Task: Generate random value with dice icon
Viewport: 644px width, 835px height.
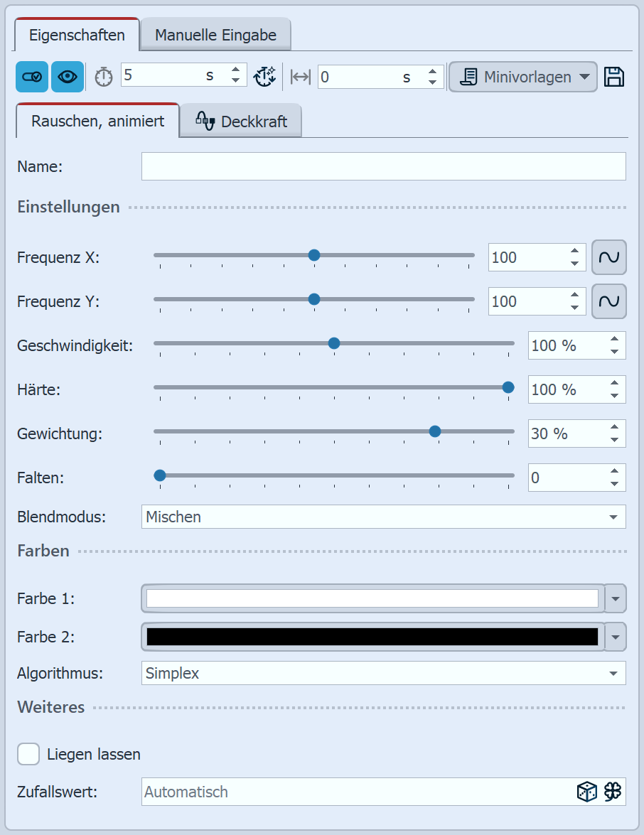Action: pos(587,792)
